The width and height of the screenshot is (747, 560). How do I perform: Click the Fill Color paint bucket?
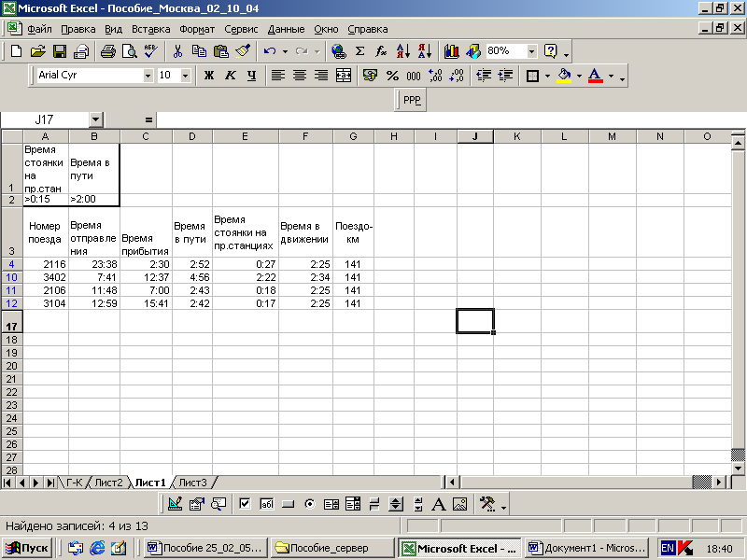[x=563, y=76]
